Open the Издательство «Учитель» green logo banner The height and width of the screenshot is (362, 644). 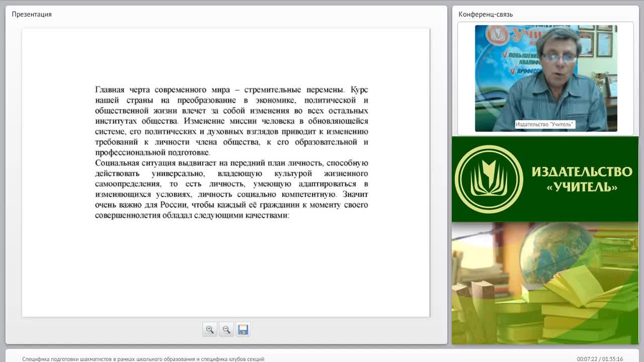click(x=545, y=179)
